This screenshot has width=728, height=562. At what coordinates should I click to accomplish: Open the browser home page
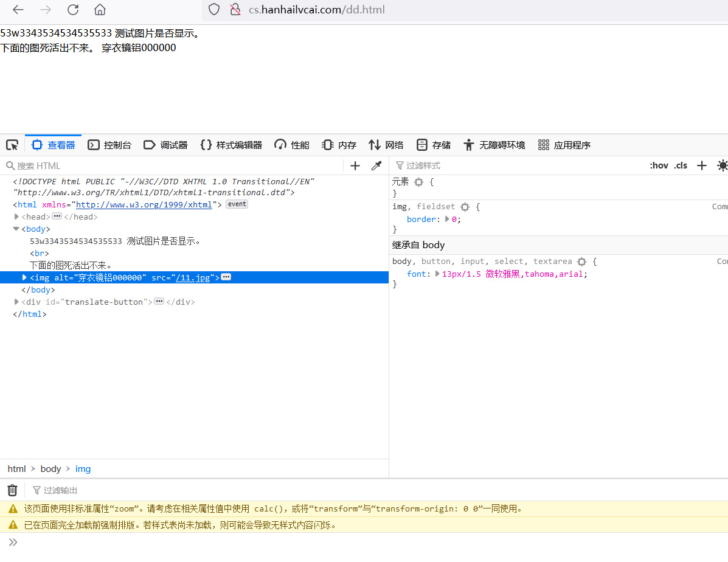(100, 10)
